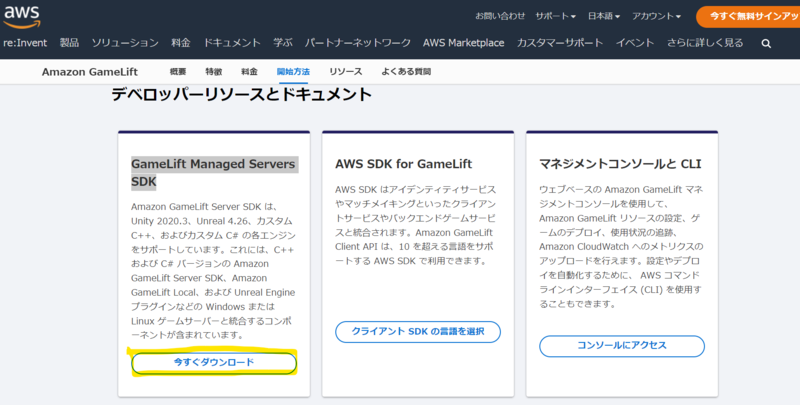Open the パートナーネットワーク menu
This screenshot has width=800, height=405.
358,43
